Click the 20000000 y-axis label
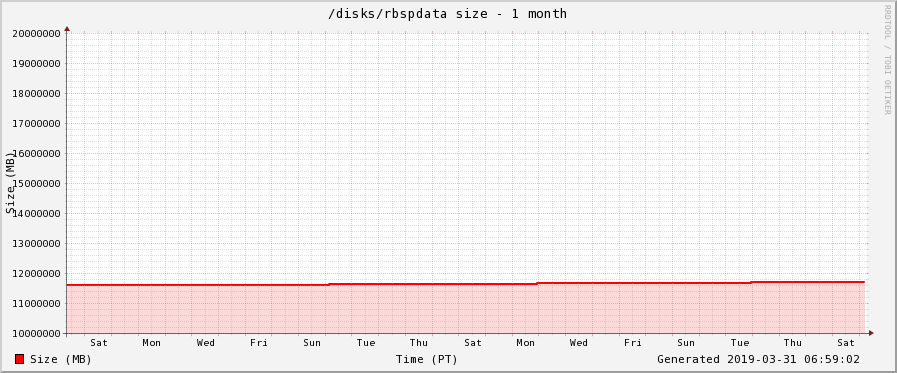The image size is (897, 373). [x=37, y=33]
